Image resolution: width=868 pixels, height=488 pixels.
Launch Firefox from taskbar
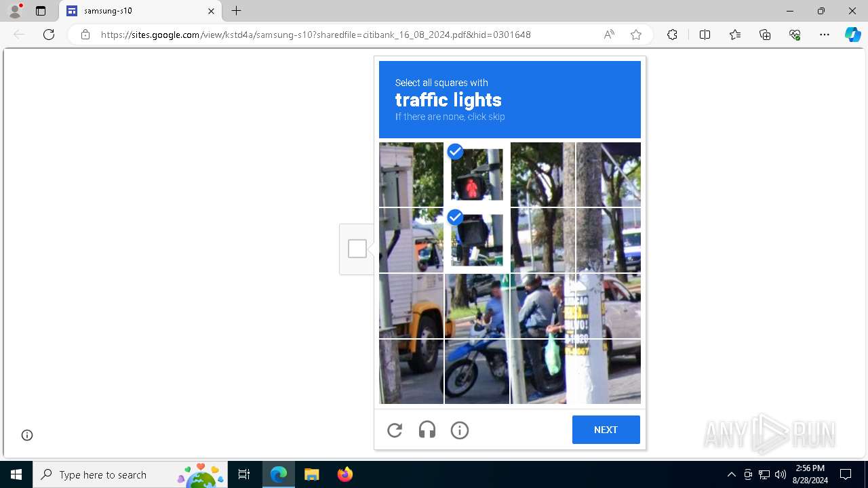pos(344,474)
